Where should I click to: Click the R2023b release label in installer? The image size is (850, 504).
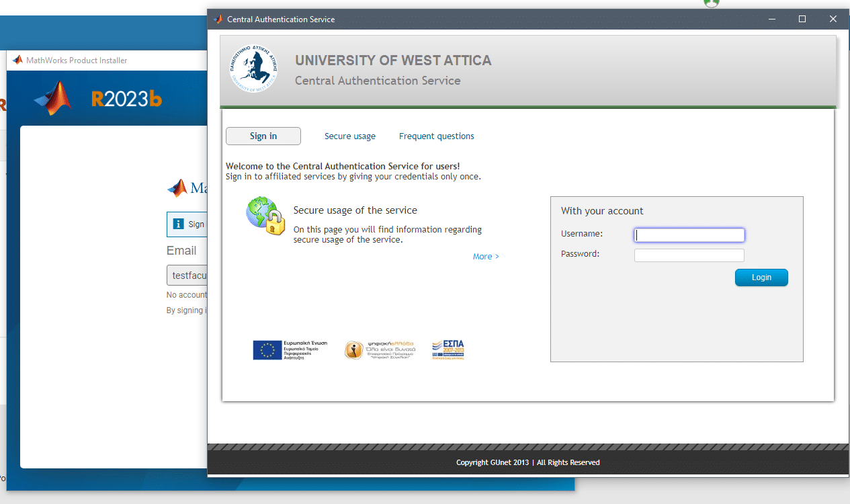coord(127,99)
